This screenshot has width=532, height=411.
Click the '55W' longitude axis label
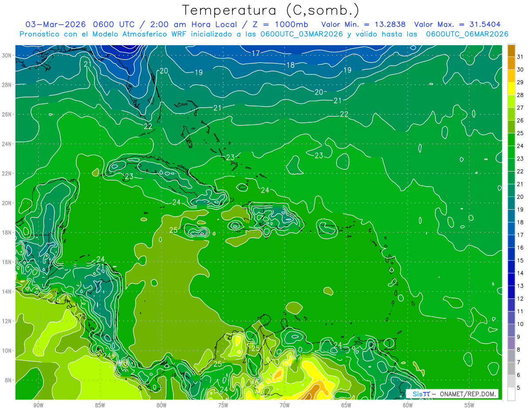[x=469, y=406]
